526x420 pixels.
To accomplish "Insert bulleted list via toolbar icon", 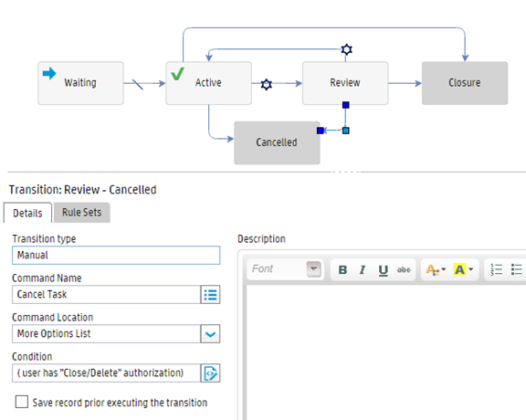I will point(516,269).
